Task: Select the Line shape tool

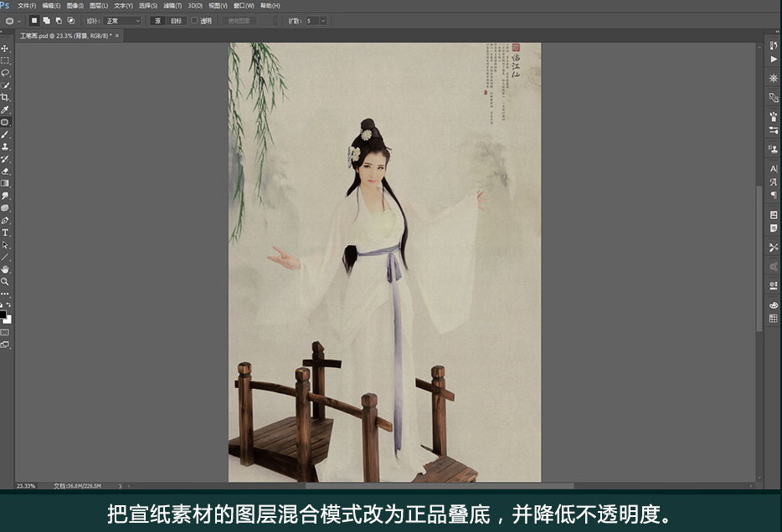Action: [5, 257]
